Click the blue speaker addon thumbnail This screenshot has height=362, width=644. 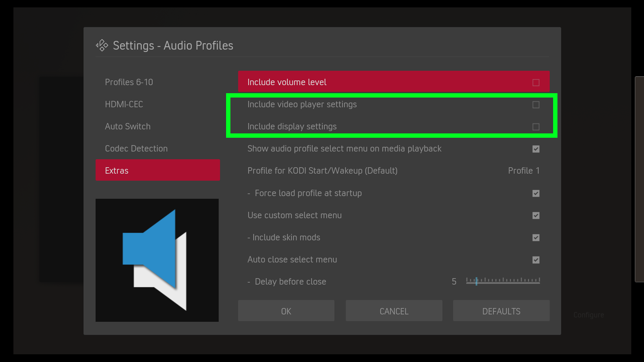click(x=157, y=260)
